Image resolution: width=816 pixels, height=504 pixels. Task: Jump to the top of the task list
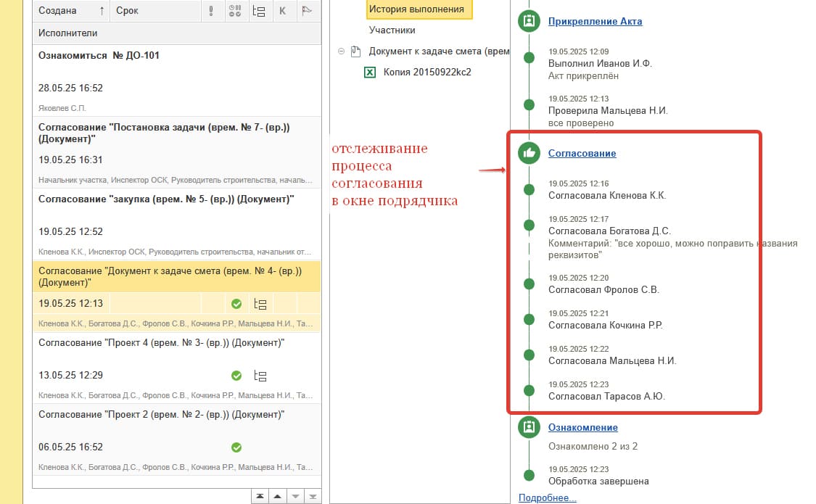[x=260, y=496]
